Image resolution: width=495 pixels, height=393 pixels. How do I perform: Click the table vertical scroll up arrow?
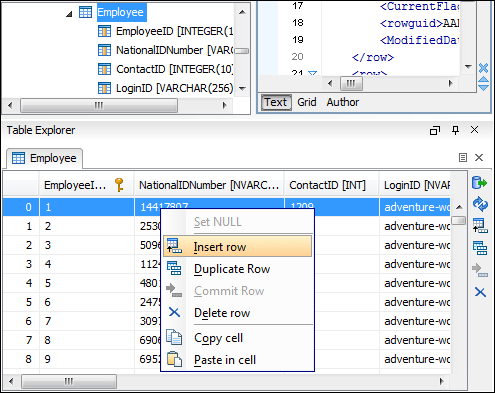[x=459, y=207]
